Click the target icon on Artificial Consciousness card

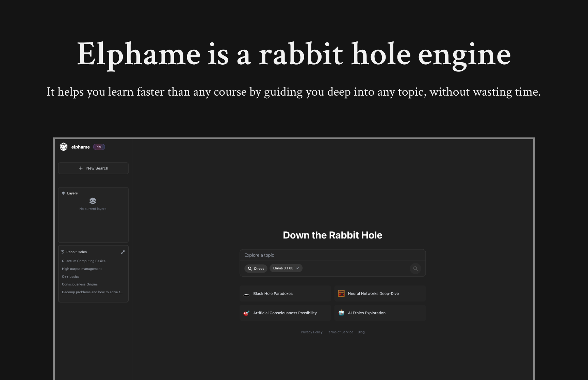click(x=247, y=313)
